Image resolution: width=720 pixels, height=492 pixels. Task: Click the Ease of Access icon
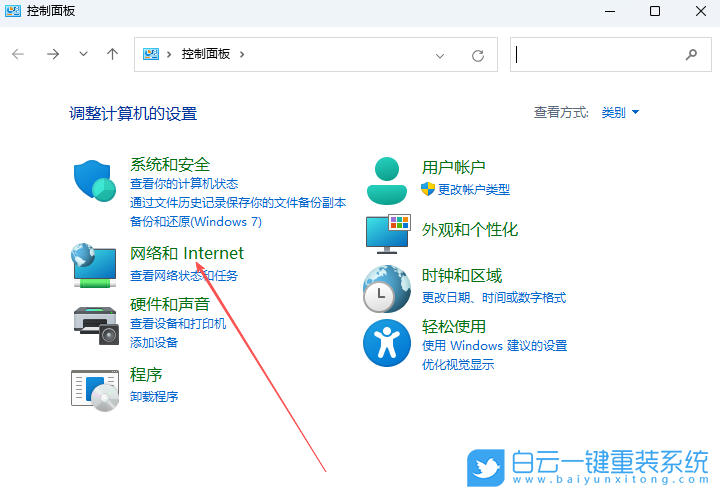pos(387,343)
